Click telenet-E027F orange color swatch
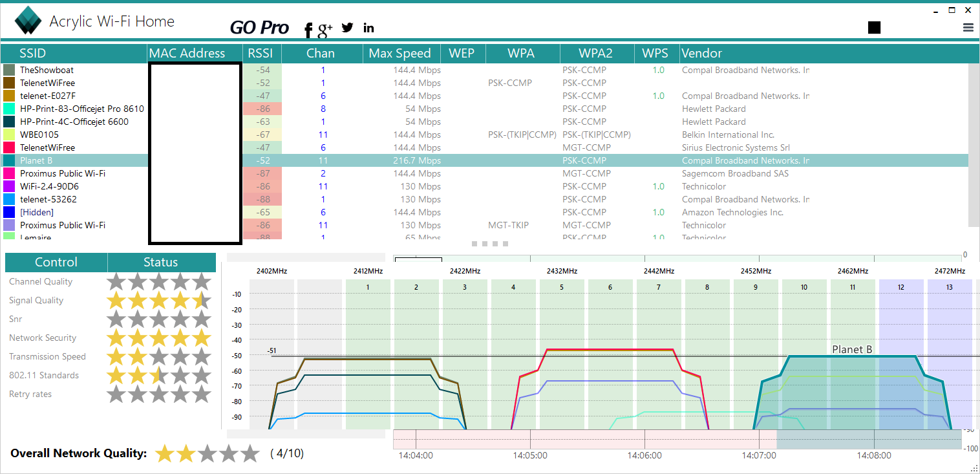980x474 pixels. tap(9, 96)
